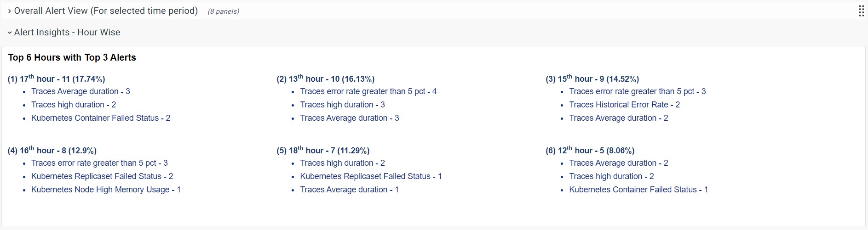Click Kubernetes Replicaset Failed Status under 18th hour

click(371, 176)
